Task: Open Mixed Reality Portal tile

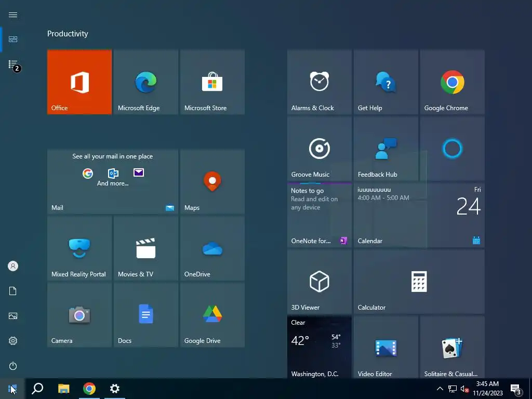Action: coord(79,248)
